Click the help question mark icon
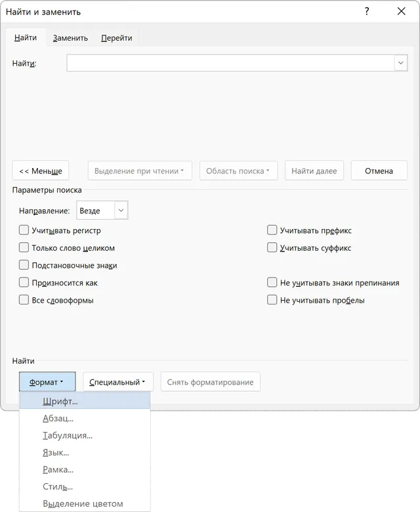 (x=367, y=11)
